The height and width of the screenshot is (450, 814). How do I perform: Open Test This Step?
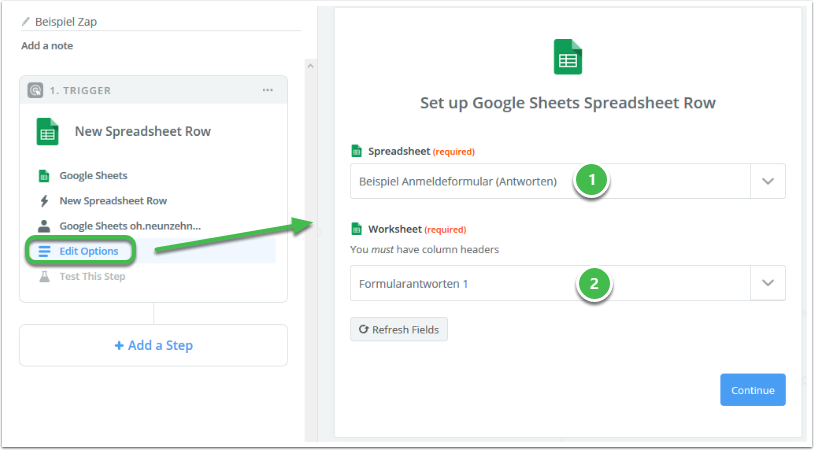92,276
